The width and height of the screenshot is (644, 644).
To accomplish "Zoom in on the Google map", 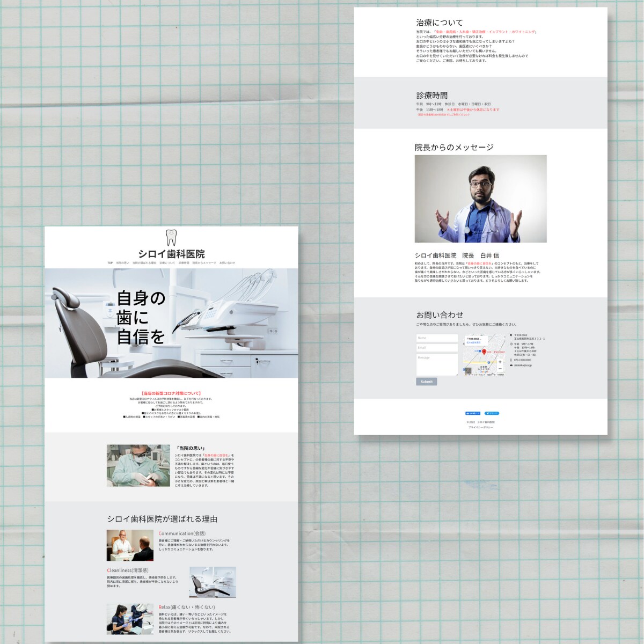I will pyautogui.click(x=500, y=362).
